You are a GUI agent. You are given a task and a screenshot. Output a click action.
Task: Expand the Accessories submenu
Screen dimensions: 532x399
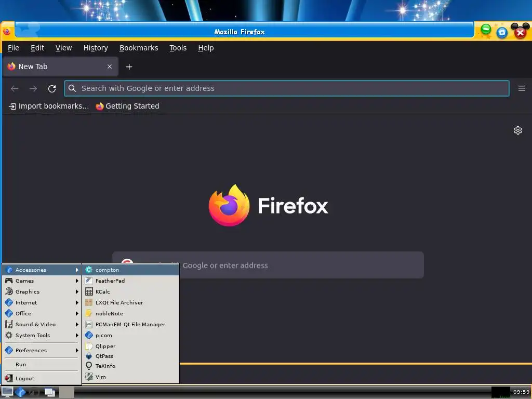click(x=42, y=270)
